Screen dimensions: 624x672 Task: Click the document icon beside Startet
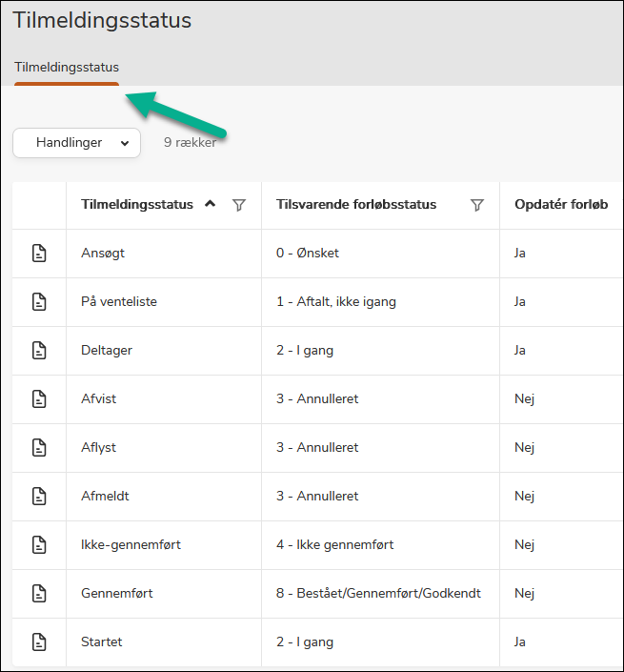pyautogui.click(x=39, y=642)
